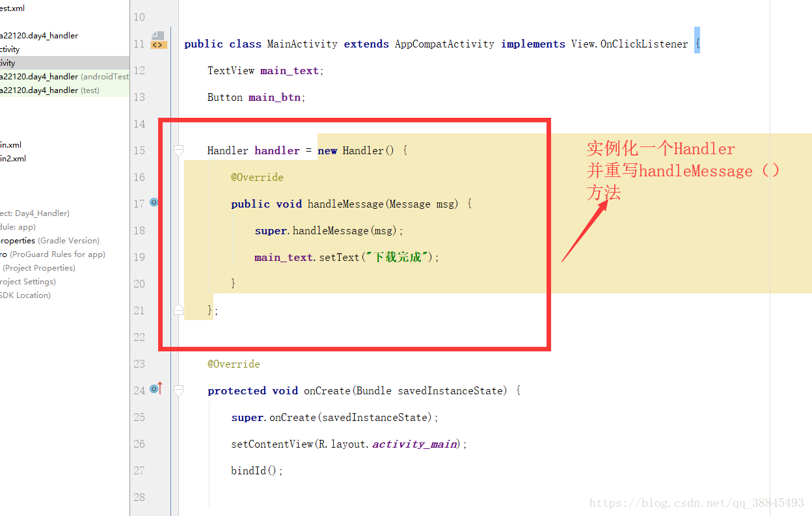Click fold end marker at line 21
The height and width of the screenshot is (516, 812).
pos(178,310)
